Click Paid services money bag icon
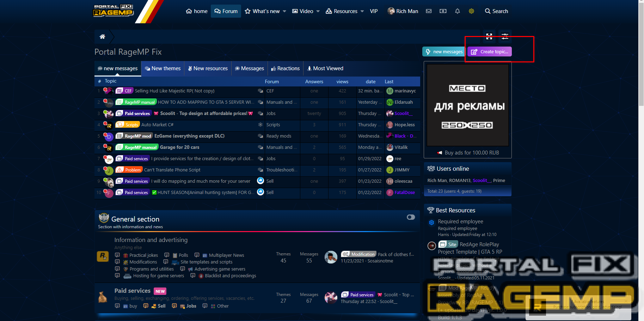The width and height of the screenshot is (644, 321). tap(103, 297)
